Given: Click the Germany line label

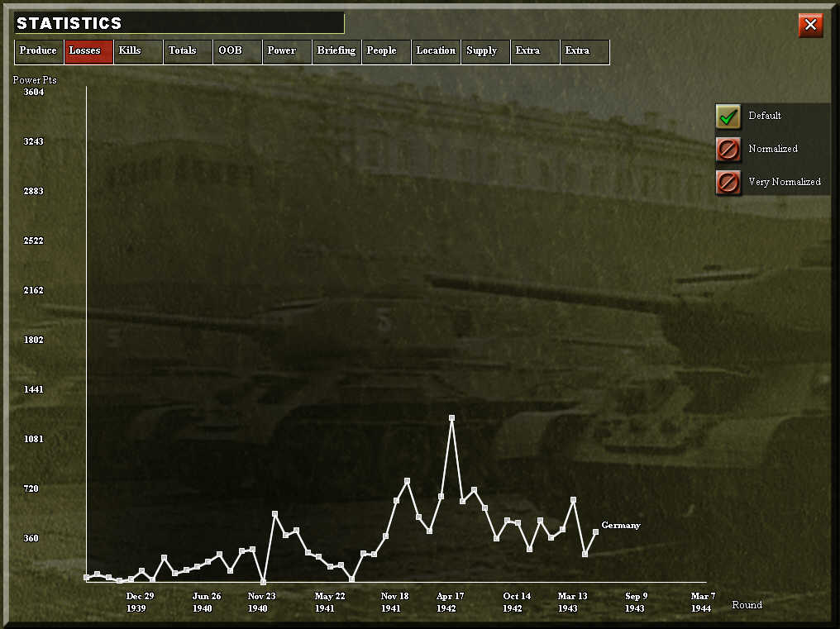Looking at the screenshot, I should pyautogui.click(x=621, y=525).
